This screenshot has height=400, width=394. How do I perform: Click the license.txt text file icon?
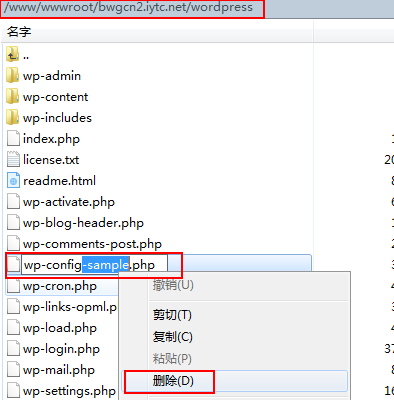pos(13,160)
